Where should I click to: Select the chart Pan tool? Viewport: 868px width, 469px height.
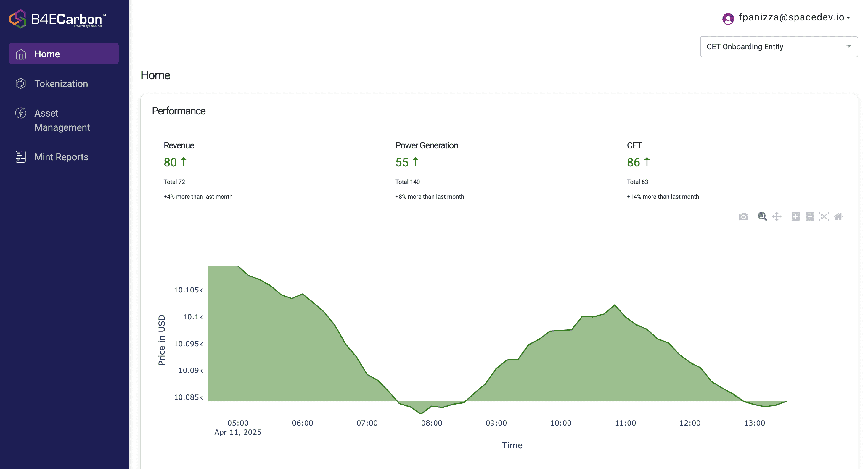point(777,216)
